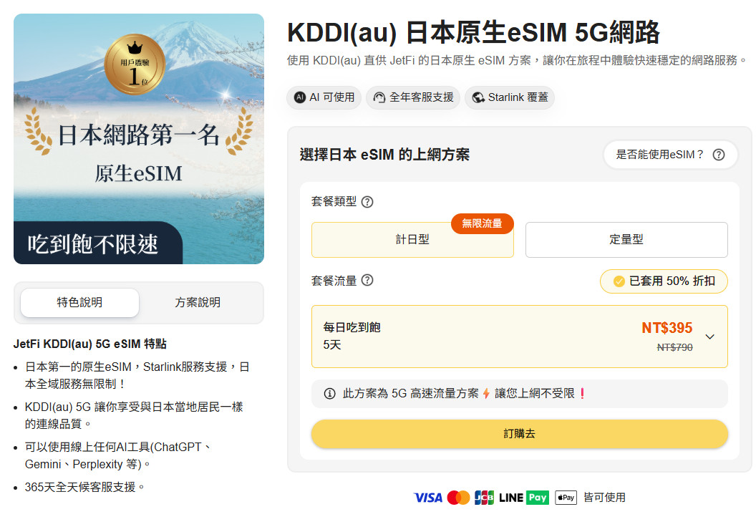Screen dimensions: 756x532
Task: Switch to the 特色說明 tab
Action: (x=79, y=302)
